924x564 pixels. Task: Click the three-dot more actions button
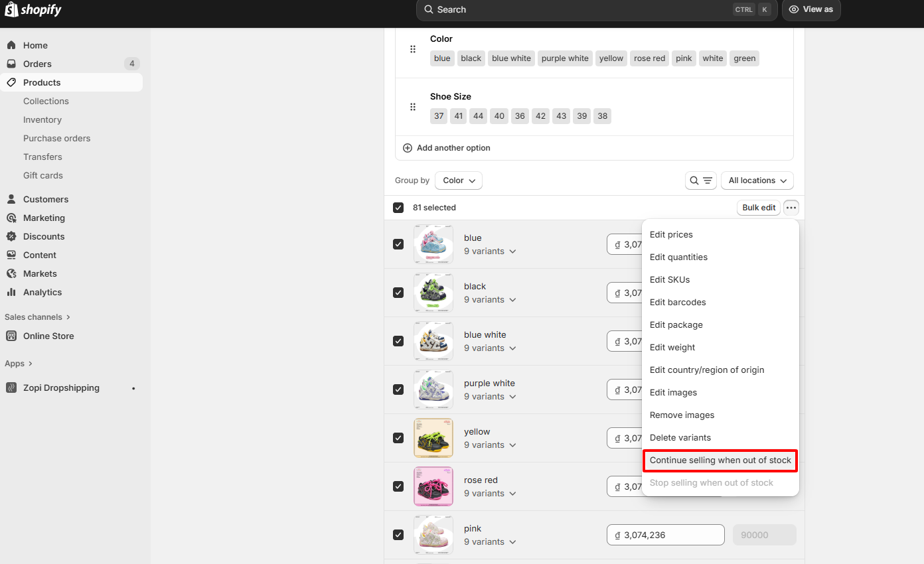(x=791, y=208)
